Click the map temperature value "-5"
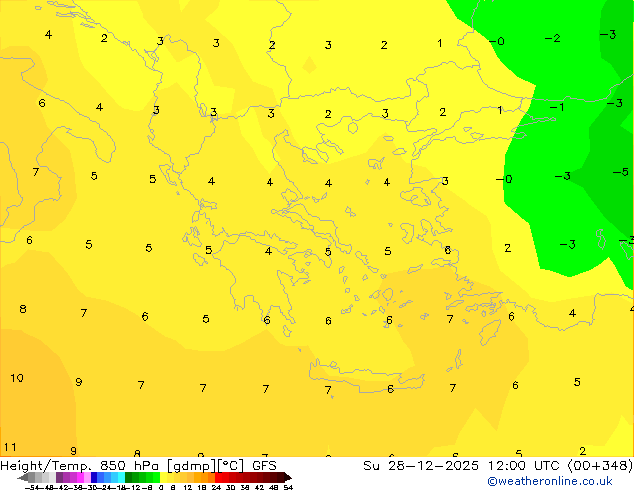634x490 pixels. coord(621,172)
